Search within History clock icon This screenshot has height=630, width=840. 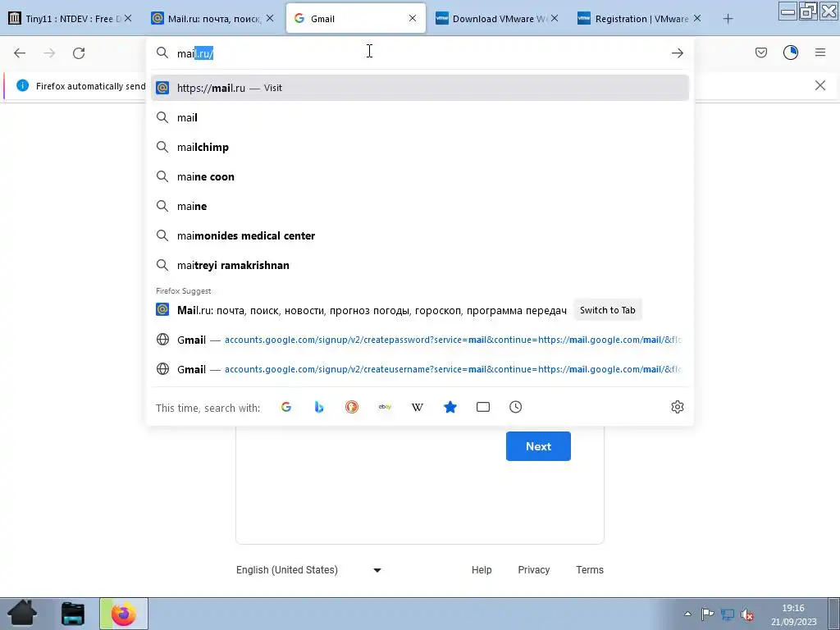point(515,407)
